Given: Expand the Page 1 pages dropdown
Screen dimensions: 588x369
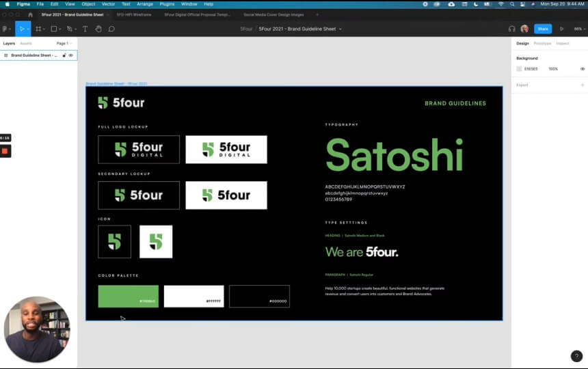Looking at the screenshot, I should click(x=64, y=44).
